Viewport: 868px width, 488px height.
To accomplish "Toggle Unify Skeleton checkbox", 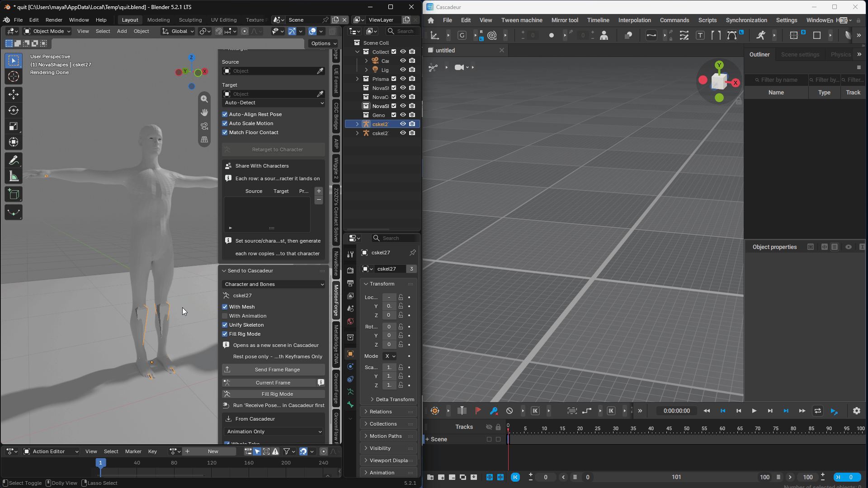I will (x=225, y=325).
